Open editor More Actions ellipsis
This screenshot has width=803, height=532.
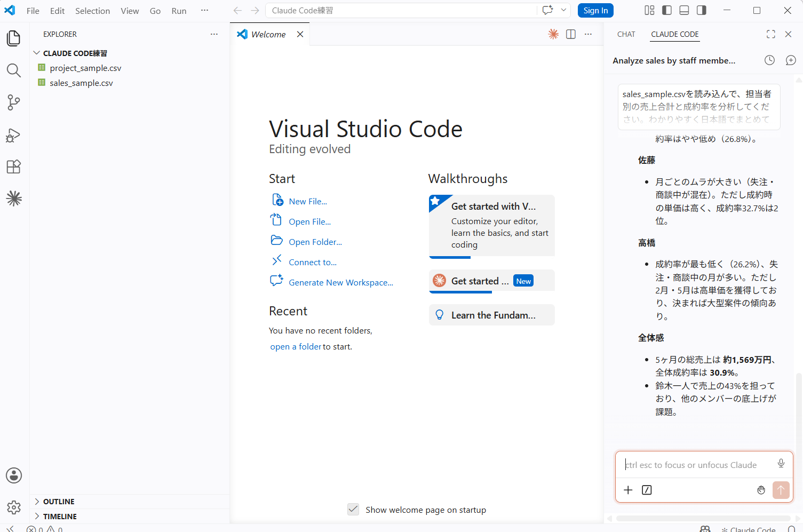588,34
